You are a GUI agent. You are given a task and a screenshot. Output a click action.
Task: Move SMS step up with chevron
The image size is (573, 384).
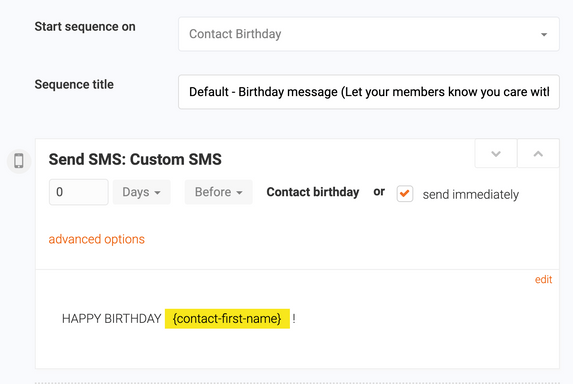538,153
